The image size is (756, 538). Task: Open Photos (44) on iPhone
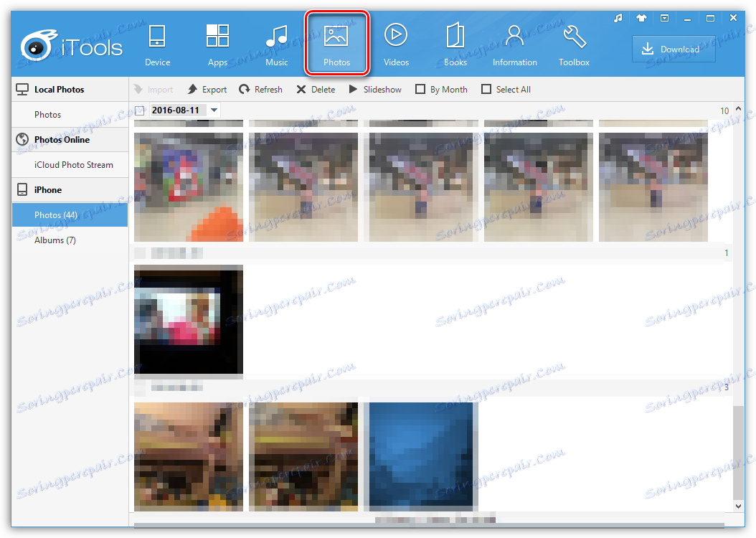tap(70, 215)
